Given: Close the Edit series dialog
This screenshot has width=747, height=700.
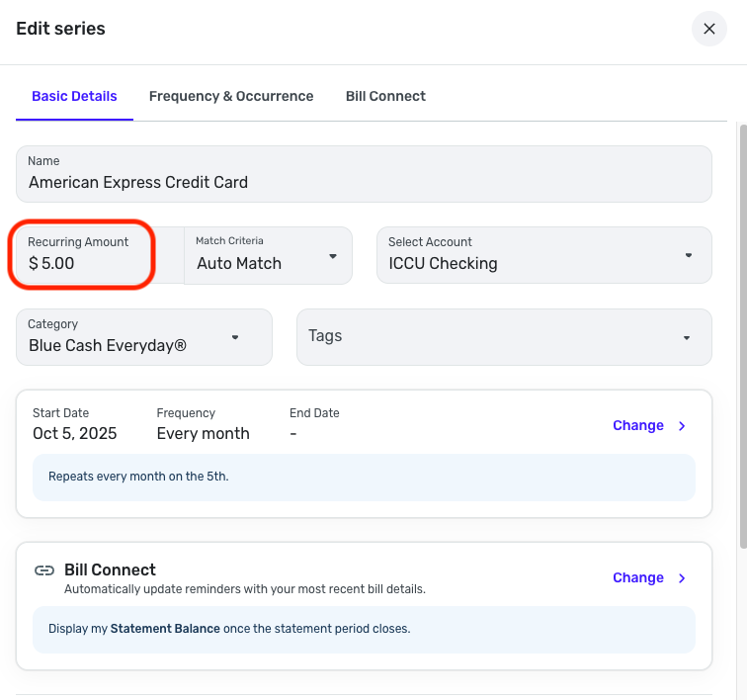Looking at the screenshot, I should pos(708,30).
